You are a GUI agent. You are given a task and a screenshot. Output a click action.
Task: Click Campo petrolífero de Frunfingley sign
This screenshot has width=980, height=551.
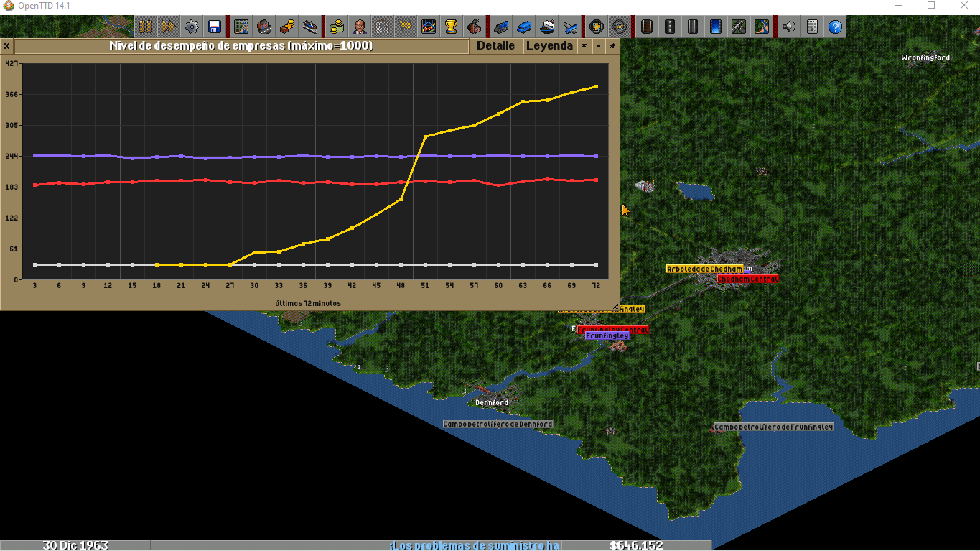pyautogui.click(x=774, y=427)
